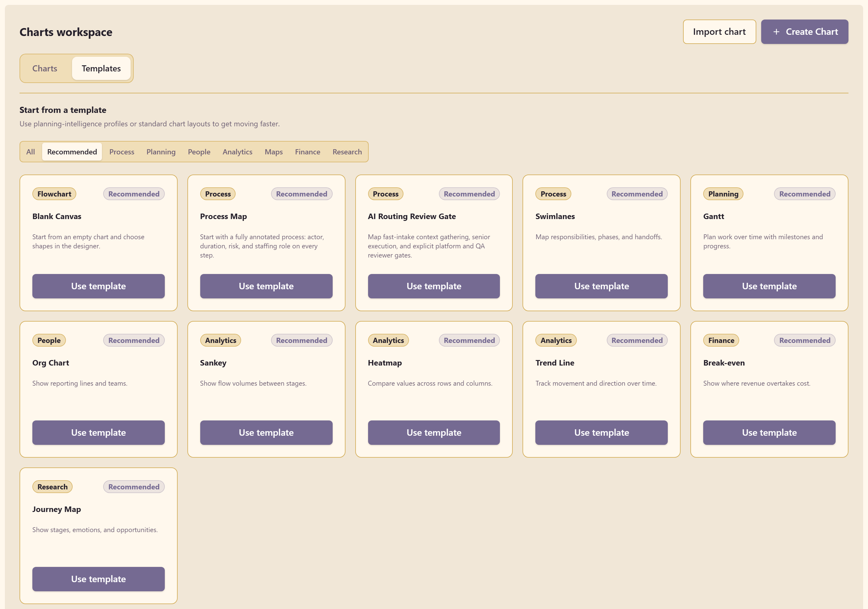Click the People tag on Org Chart
Screen dimensions: 868x609
tap(49, 340)
